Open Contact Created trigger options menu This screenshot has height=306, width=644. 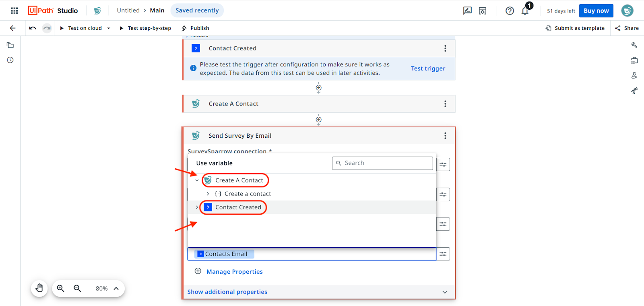tap(445, 48)
